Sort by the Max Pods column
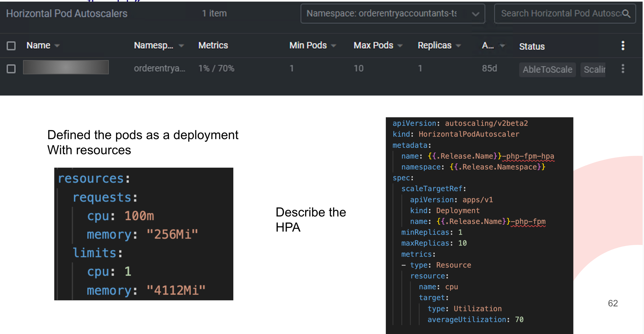Viewport: 644px width, 334px height. tap(378, 46)
